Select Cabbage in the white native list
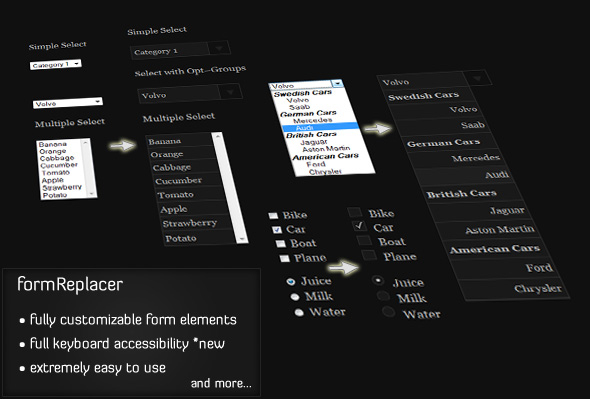This screenshot has width=590, height=399. (x=57, y=158)
